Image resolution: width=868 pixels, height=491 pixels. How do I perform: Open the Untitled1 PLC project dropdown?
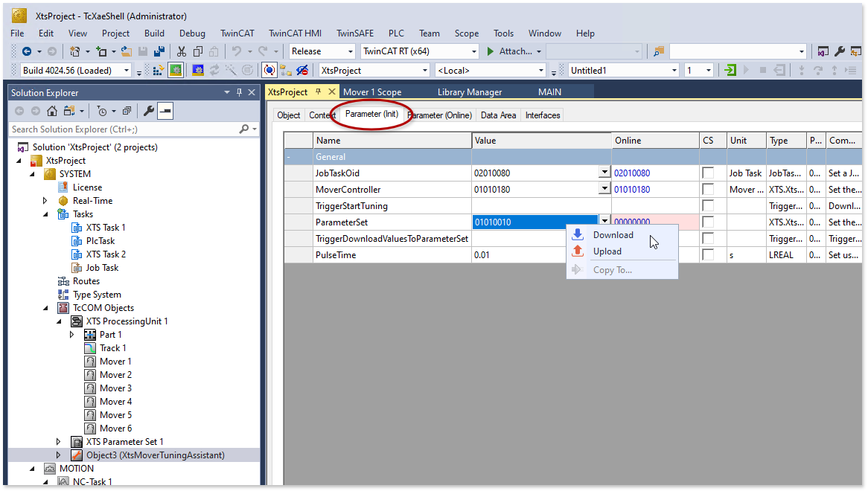click(x=674, y=70)
